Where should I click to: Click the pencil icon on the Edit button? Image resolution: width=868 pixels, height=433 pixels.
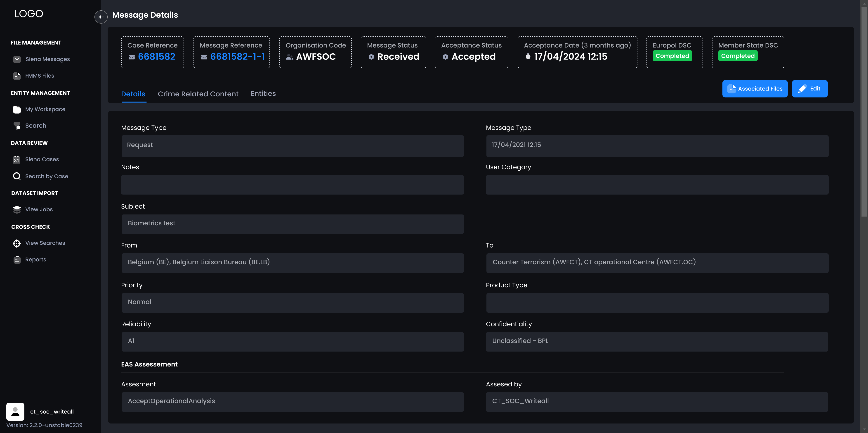(803, 89)
